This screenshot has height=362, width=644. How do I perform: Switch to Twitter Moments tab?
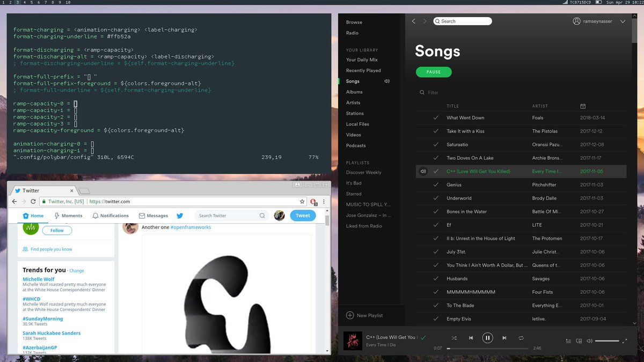click(x=68, y=216)
